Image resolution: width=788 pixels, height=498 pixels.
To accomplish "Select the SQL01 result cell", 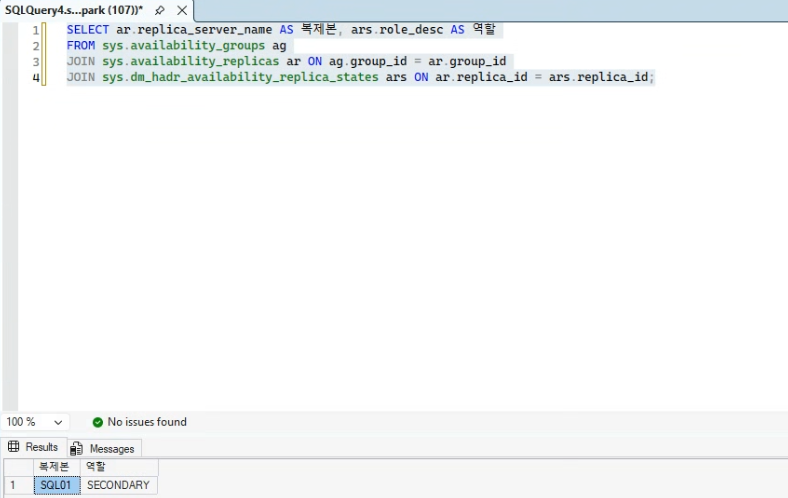I will tap(57, 485).
